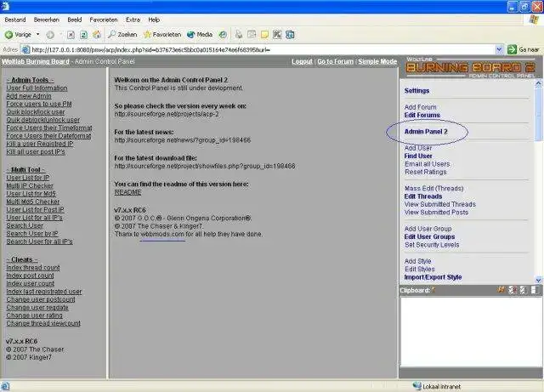
Task: Click the orange first Clipboard toolbar icon
Action: tap(501, 290)
